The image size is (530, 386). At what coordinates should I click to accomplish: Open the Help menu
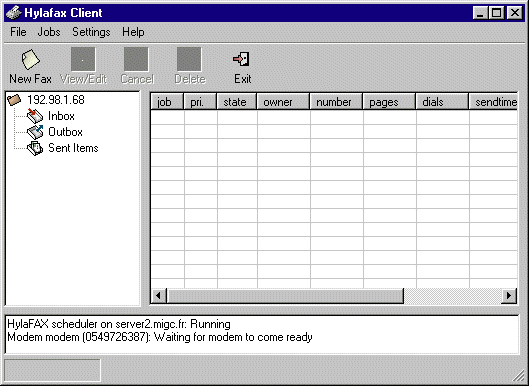(x=133, y=32)
